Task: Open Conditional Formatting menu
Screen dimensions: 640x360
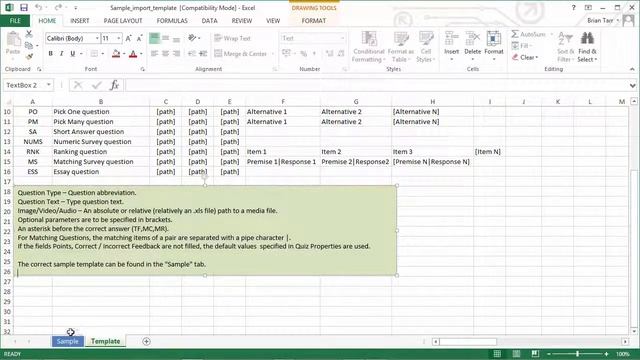Action: [369, 47]
